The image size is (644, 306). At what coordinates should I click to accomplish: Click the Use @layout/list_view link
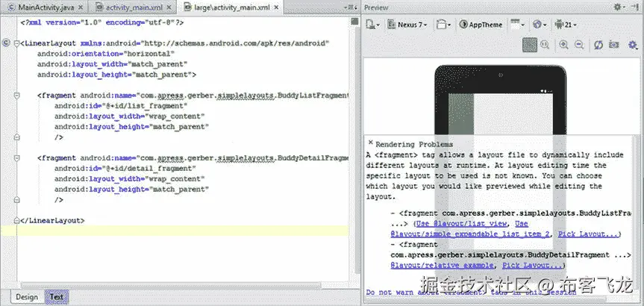[x=463, y=224]
